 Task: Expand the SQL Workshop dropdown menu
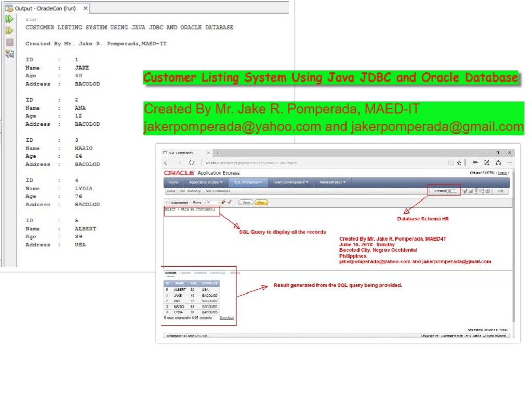point(246,182)
